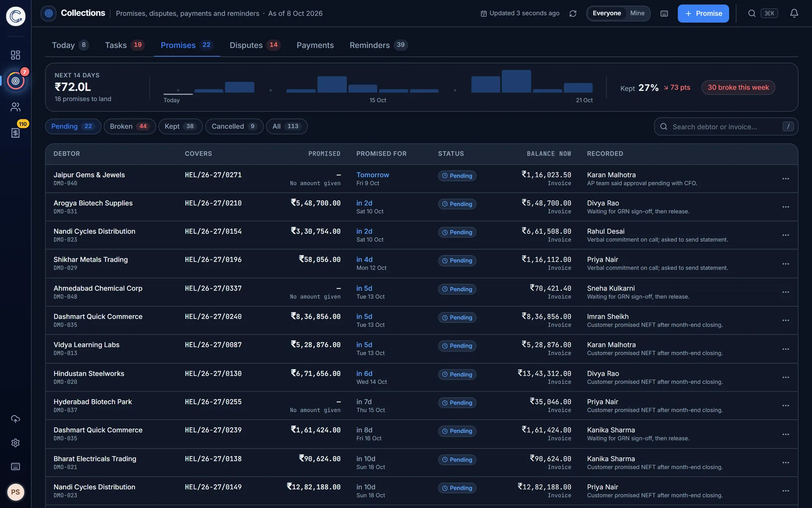Filter promises by Pending 22
Image resolution: width=812 pixels, height=508 pixels.
tap(73, 126)
